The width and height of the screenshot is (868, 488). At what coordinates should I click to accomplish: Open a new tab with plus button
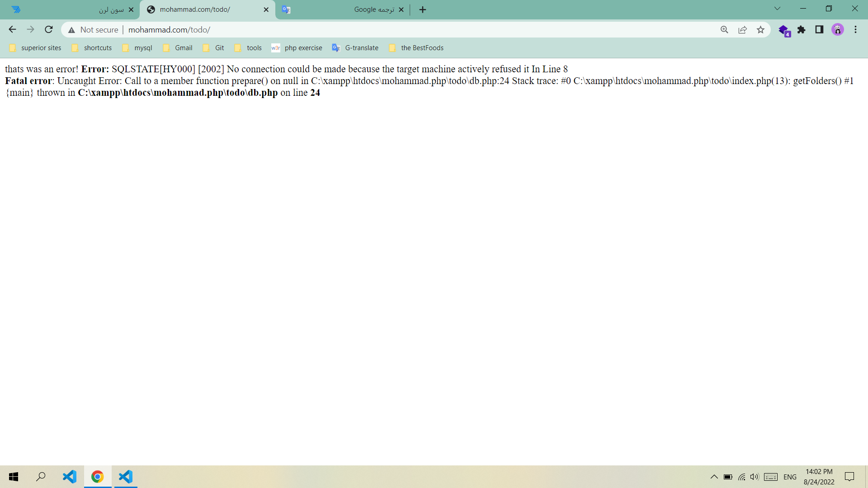423,9
